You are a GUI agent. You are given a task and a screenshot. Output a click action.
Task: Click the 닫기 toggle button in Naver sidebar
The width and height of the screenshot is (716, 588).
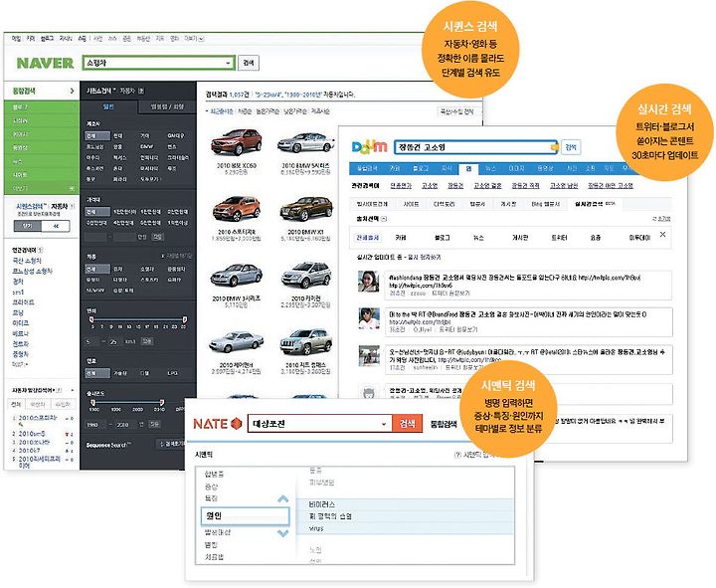[28, 226]
